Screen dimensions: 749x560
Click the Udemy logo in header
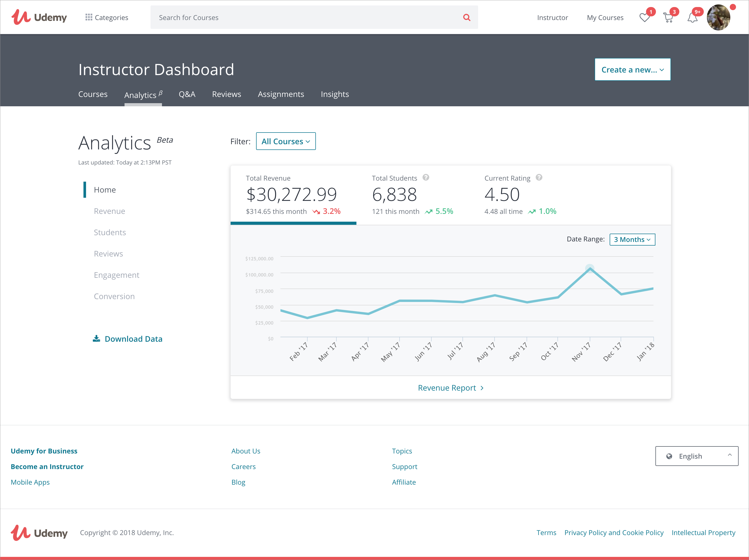(39, 17)
